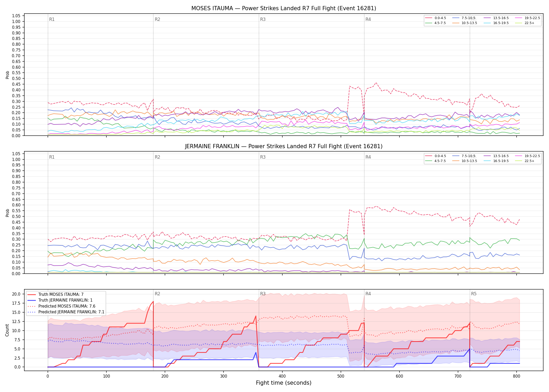Click the R3 round marker in Moses Itauma chart
Screen dimensions: 549x392
coord(263,20)
